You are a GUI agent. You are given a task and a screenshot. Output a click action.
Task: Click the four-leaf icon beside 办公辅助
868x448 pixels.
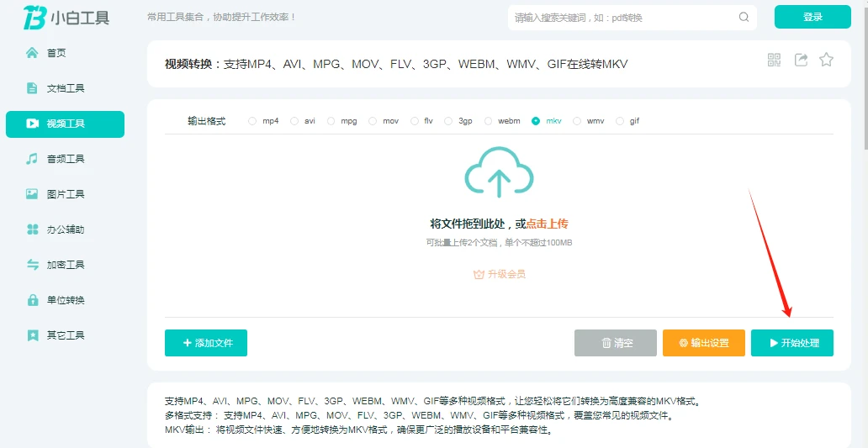click(x=32, y=229)
